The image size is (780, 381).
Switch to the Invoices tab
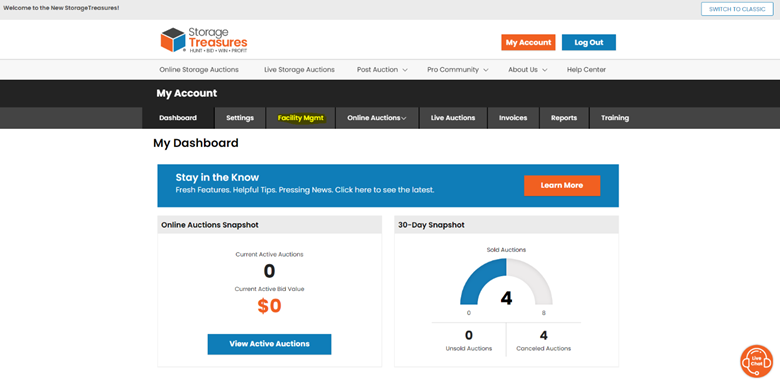coord(513,118)
